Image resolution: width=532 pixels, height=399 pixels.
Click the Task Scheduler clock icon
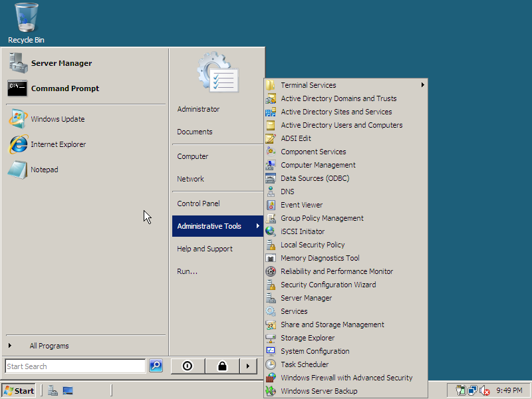[x=271, y=364]
